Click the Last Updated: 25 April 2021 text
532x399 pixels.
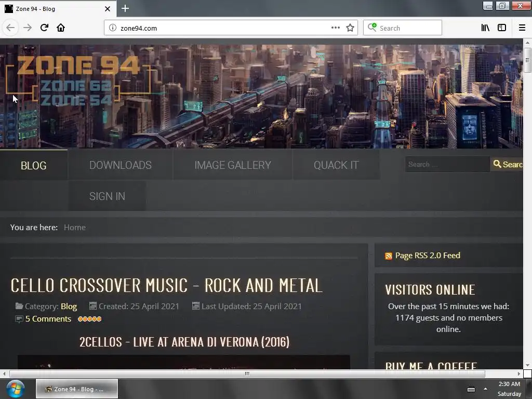(x=251, y=307)
